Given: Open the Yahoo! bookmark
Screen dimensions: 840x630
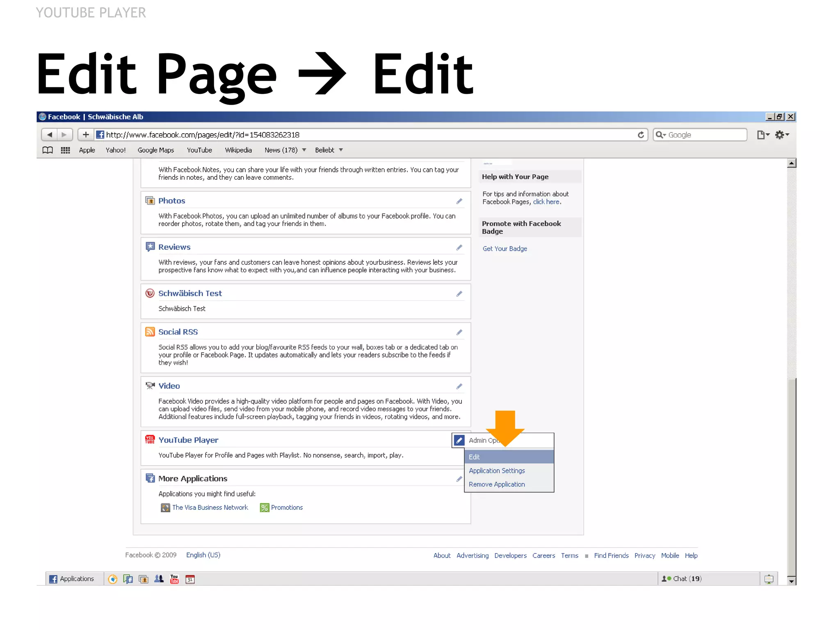Looking at the screenshot, I should coord(116,150).
